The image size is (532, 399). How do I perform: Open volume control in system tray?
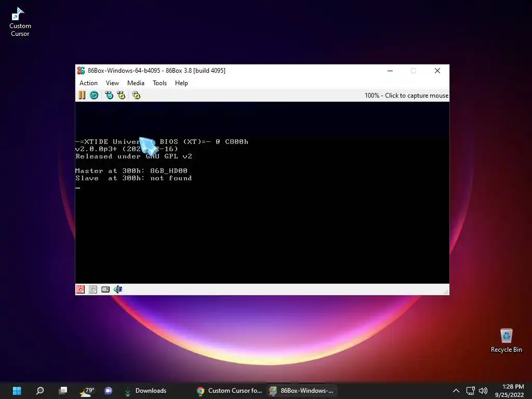[483, 391]
